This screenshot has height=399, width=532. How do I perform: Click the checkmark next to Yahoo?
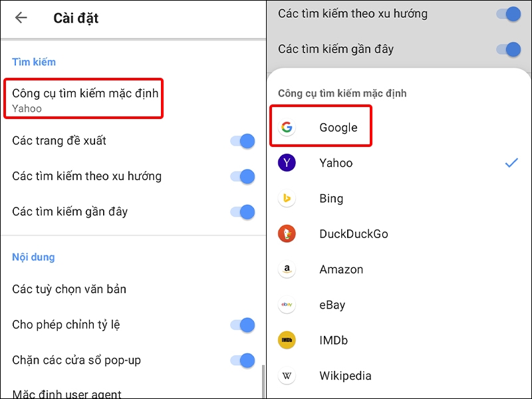click(x=511, y=162)
